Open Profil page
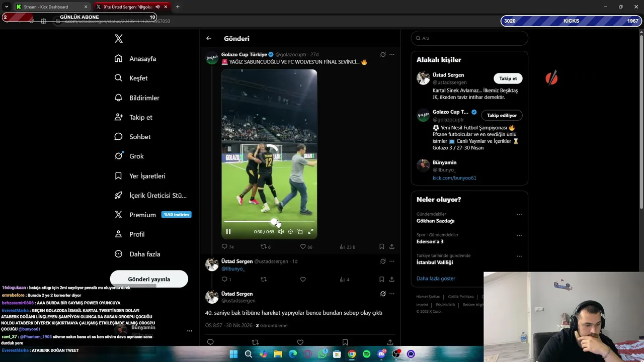The height and width of the screenshot is (362, 644). 129,234
